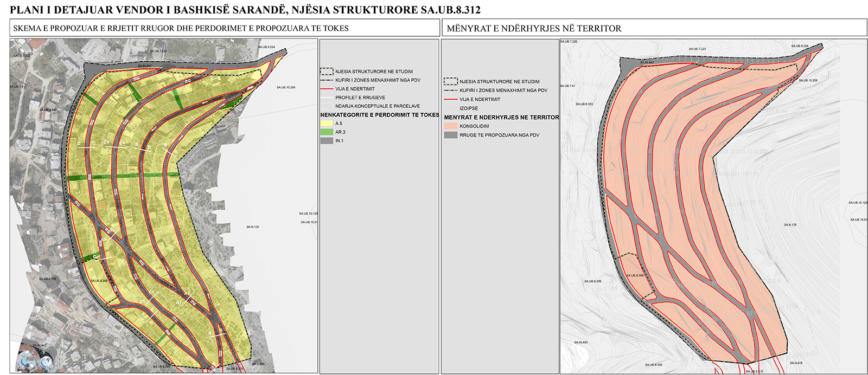Click dash-dot KUFIRI I ZONES symbol in NENKATEGORITE legend
Image resolution: width=868 pixels, height=375 pixels.
coord(327,80)
